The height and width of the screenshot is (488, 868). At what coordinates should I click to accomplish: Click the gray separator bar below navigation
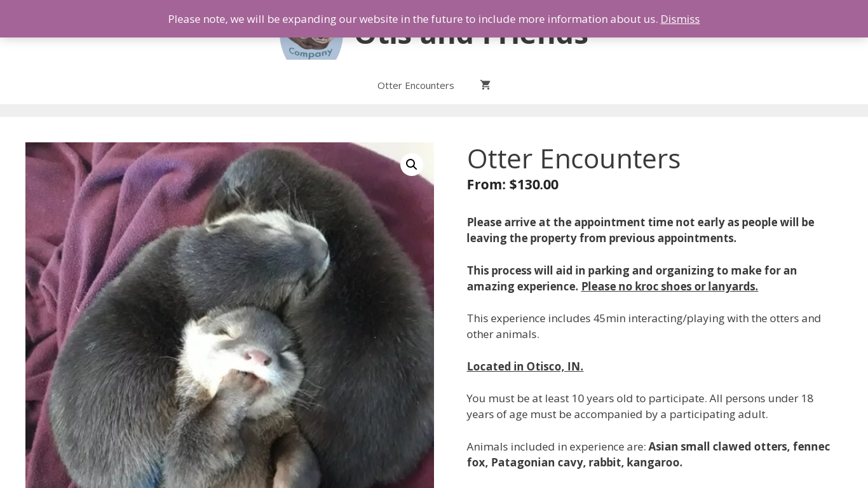pos(434,111)
